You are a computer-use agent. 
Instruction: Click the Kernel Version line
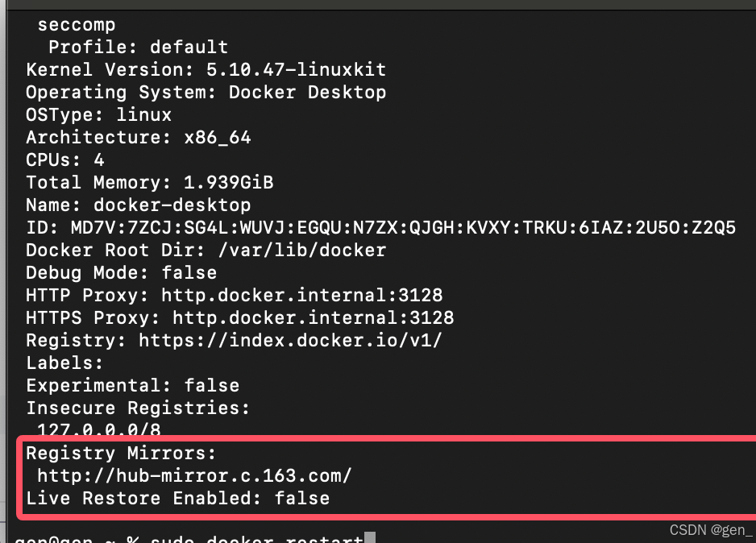pyautogui.click(x=206, y=69)
